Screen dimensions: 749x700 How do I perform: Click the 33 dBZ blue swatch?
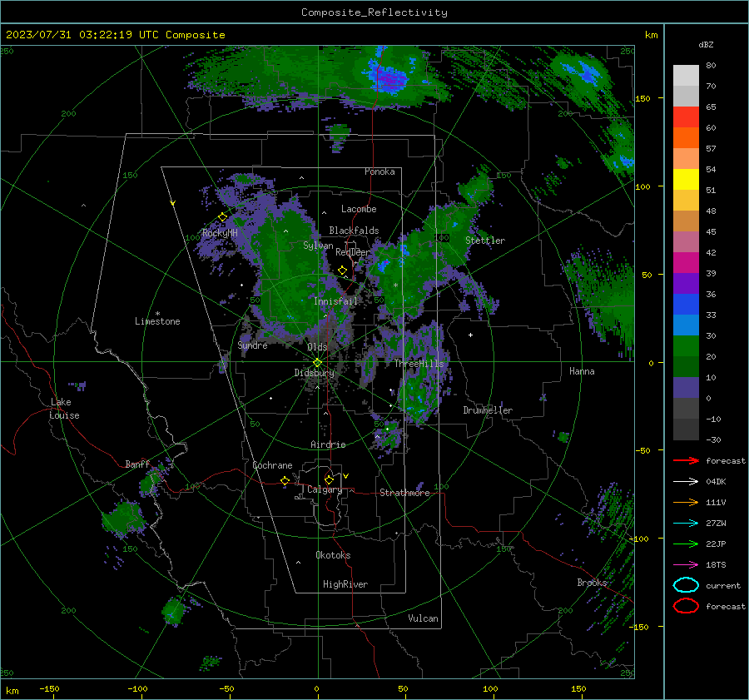click(x=686, y=305)
